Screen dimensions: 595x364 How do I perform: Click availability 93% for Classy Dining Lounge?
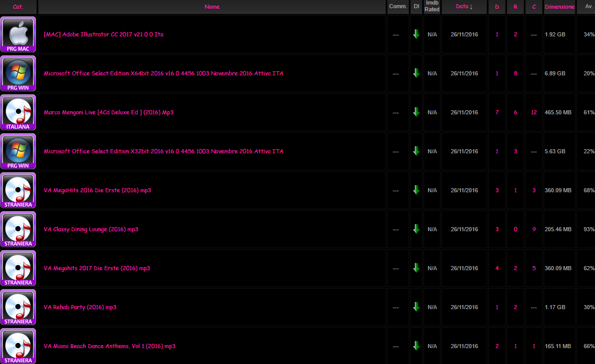pyautogui.click(x=589, y=230)
